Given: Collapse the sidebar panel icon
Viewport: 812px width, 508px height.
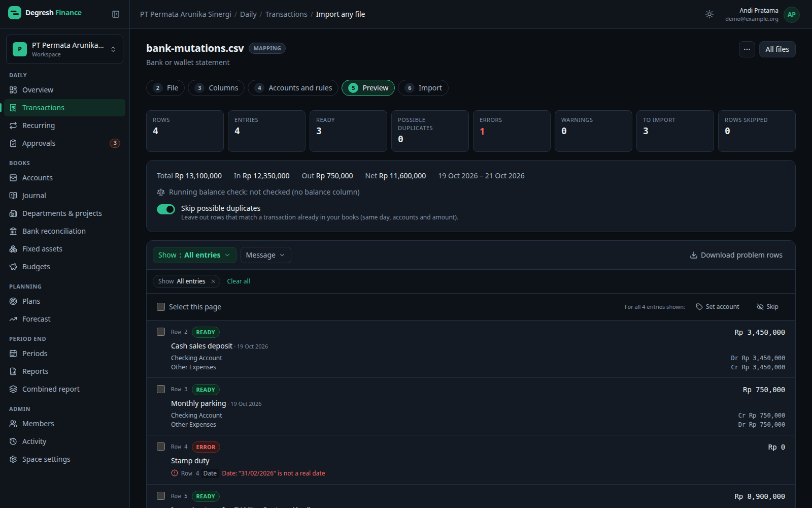Looking at the screenshot, I should 116,14.
